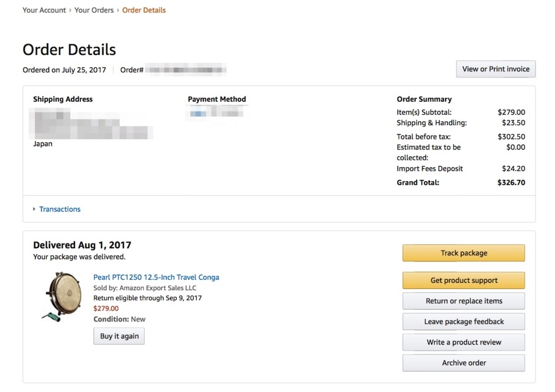Select Return or replace items

coord(464,301)
